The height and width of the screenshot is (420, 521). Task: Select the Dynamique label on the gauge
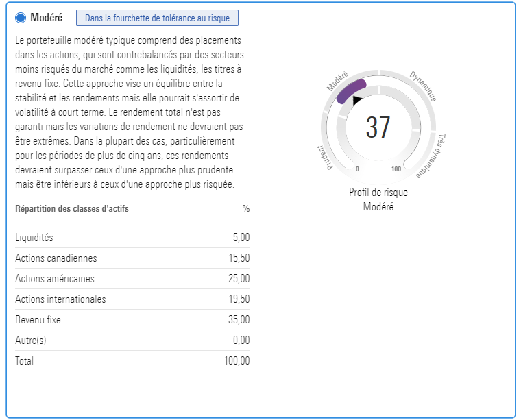click(423, 86)
